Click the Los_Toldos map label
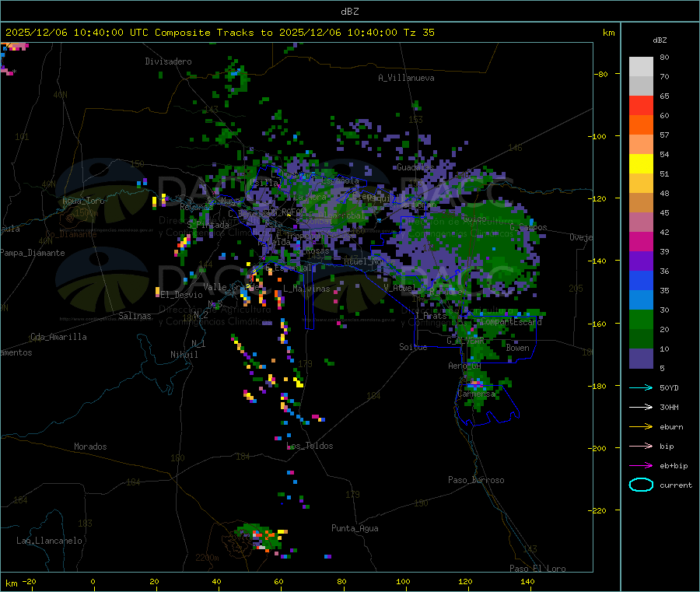 [310, 446]
